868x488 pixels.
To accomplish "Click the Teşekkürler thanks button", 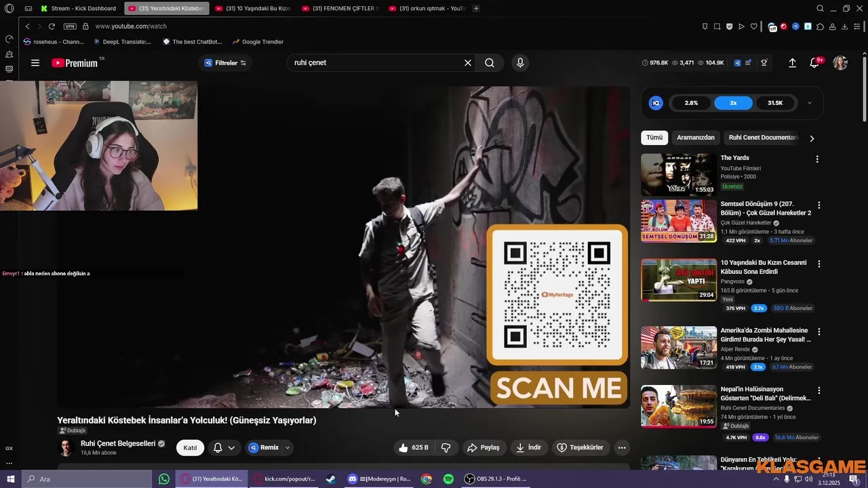I will tap(580, 448).
